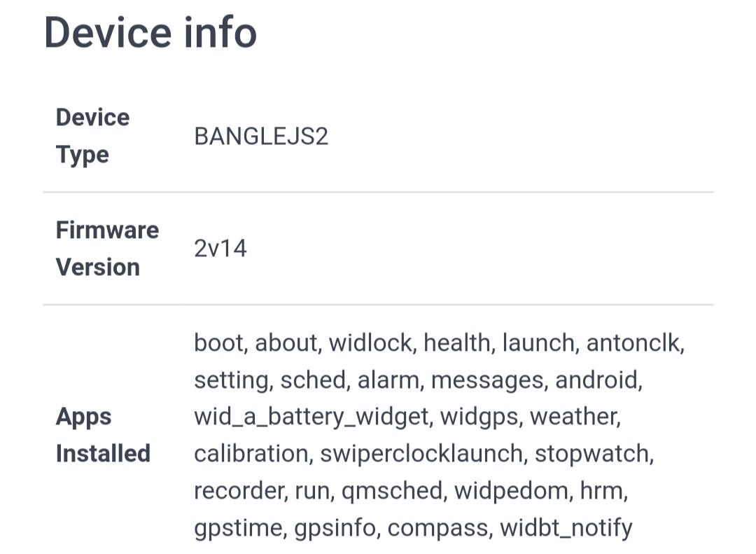The image size is (756, 554).
Task: Click the compass entry in apps list
Action: coord(437,528)
